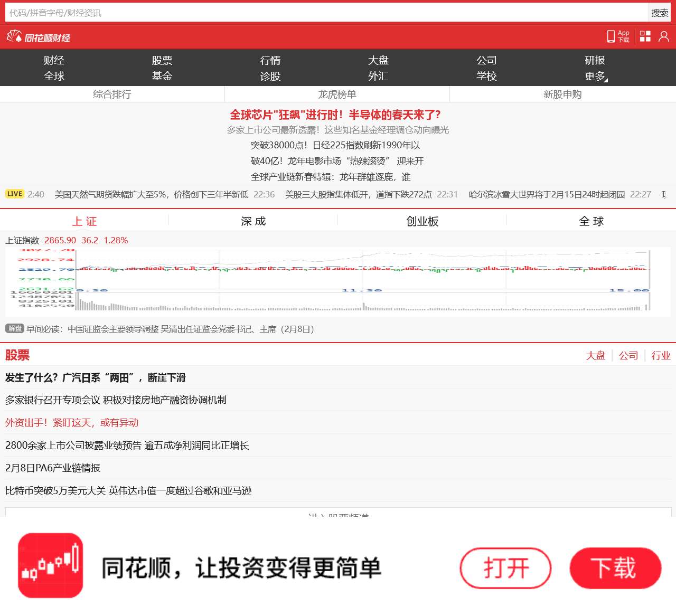Click the red 同花顺 app icon in banner
The height and width of the screenshot is (616, 676).
51,565
